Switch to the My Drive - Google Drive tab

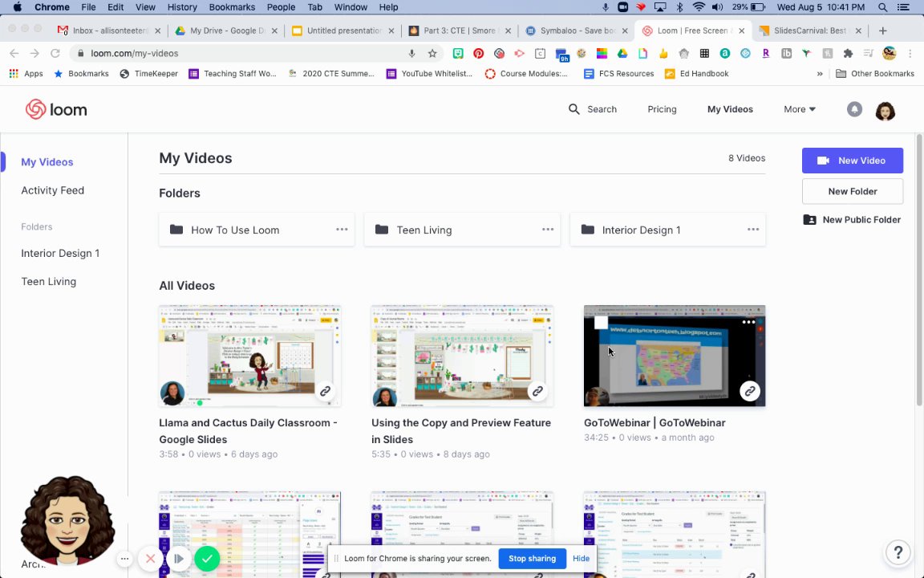225,31
